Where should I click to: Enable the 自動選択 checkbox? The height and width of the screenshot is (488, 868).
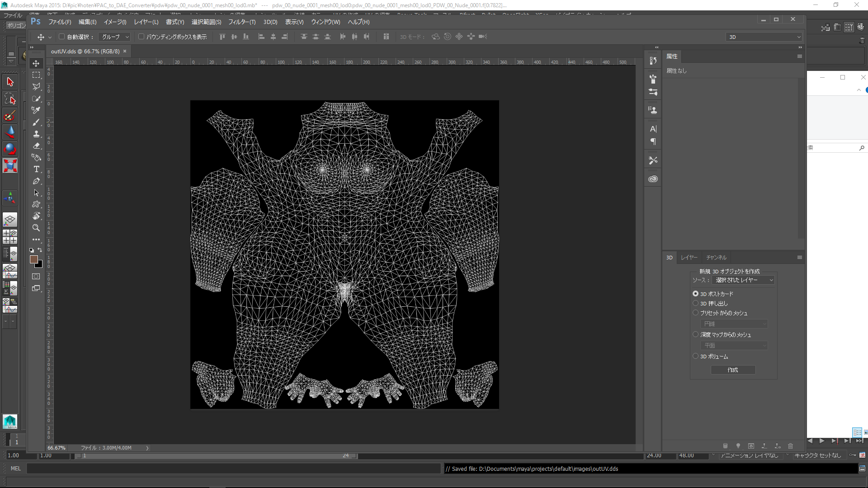[62, 37]
